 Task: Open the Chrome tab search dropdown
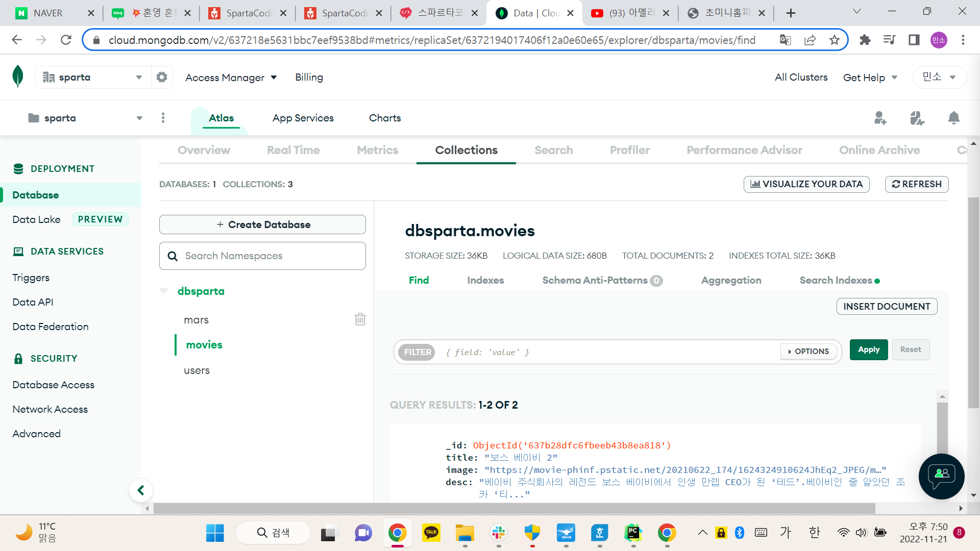[857, 12]
